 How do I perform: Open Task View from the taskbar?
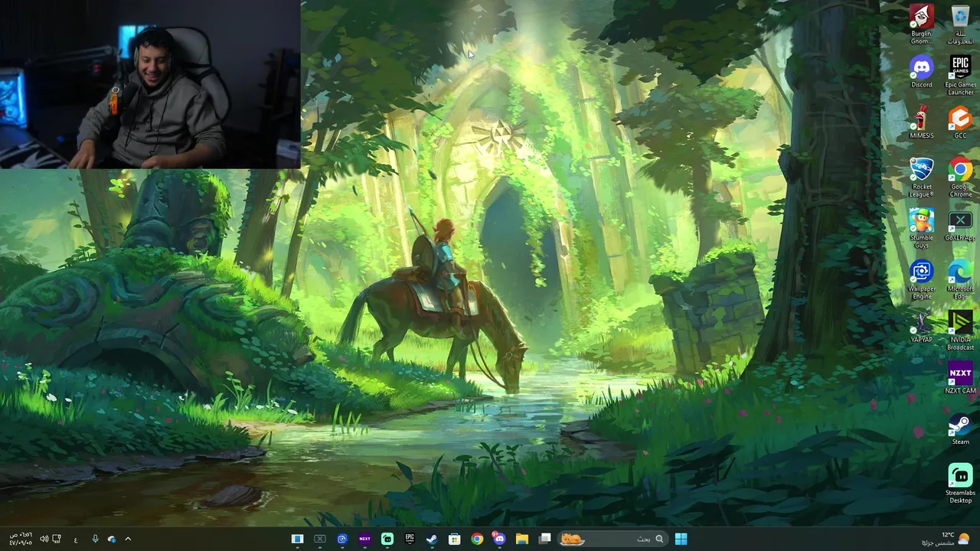[x=544, y=539]
